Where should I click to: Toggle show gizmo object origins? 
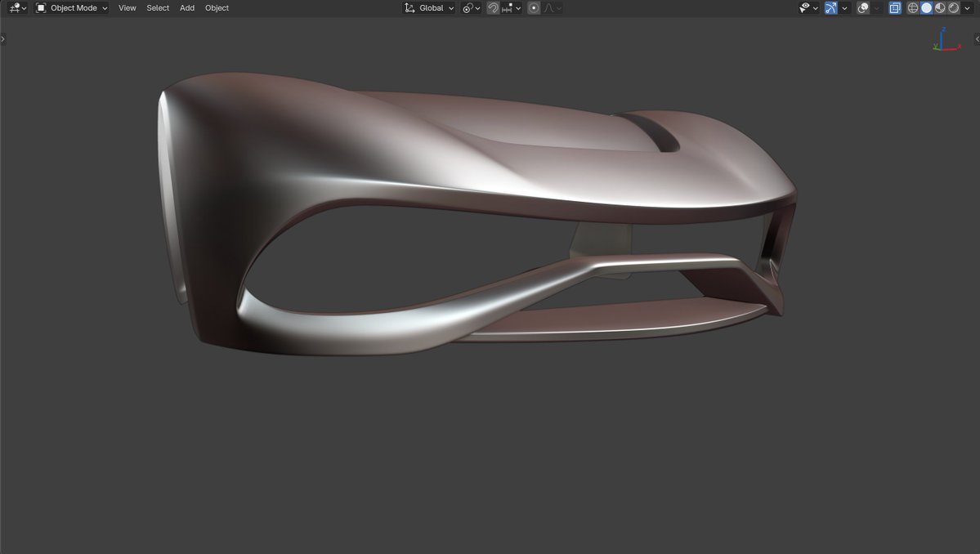click(844, 7)
